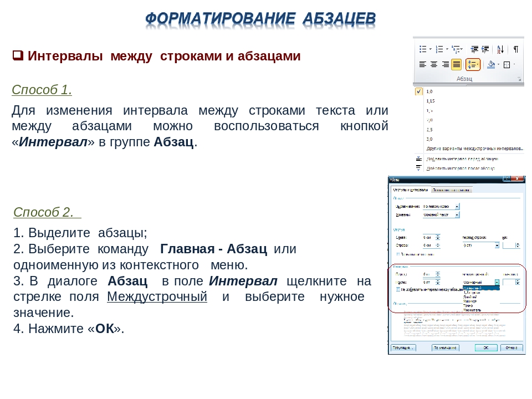This screenshot has width=532, height=399.
Task: Open the shading color dropdown arrow
Action: [x=498, y=64]
